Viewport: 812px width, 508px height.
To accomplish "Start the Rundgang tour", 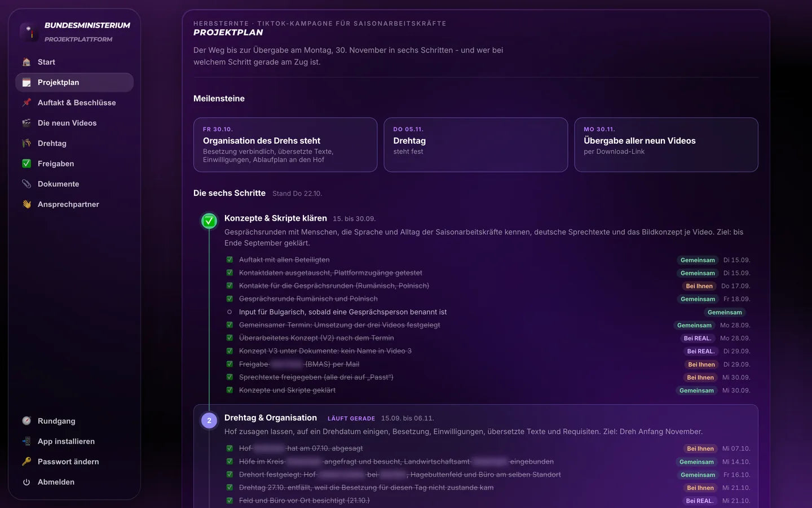I will (x=74, y=421).
